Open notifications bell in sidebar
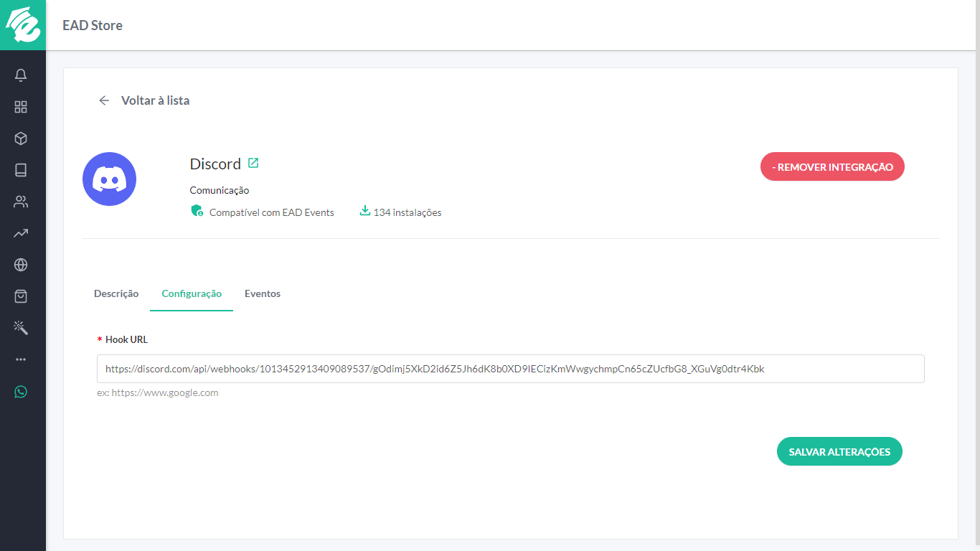This screenshot has height=551, width=980. tap(21, 75)
